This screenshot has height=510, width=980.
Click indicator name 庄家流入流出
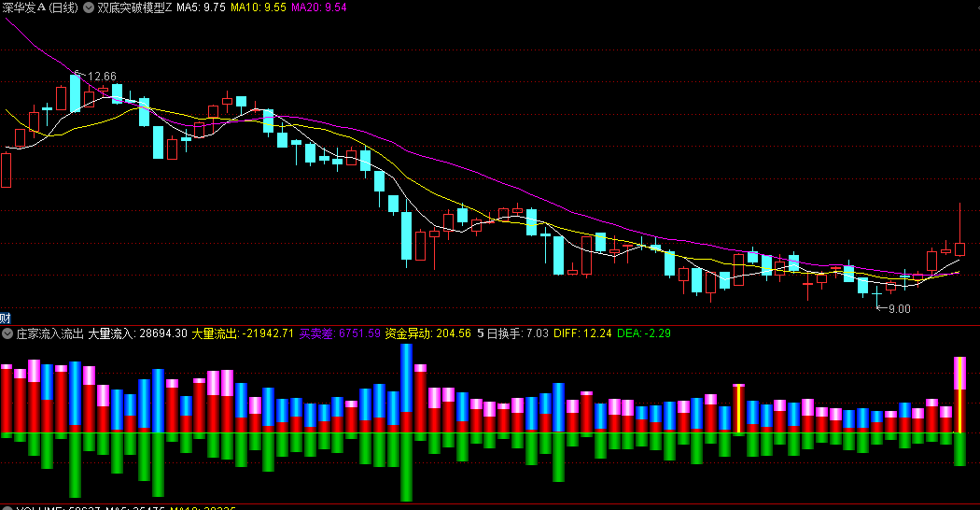tap(50, 333)
